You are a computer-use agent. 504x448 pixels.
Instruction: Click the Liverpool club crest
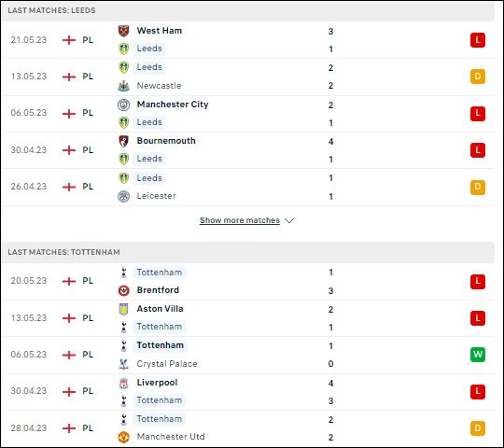coord(124,383)
